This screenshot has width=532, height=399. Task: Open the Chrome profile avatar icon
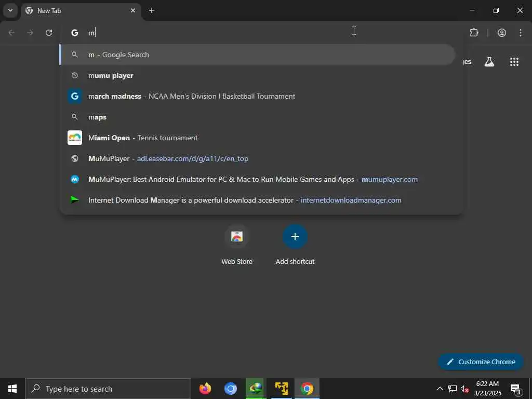[x=502, y=33]
